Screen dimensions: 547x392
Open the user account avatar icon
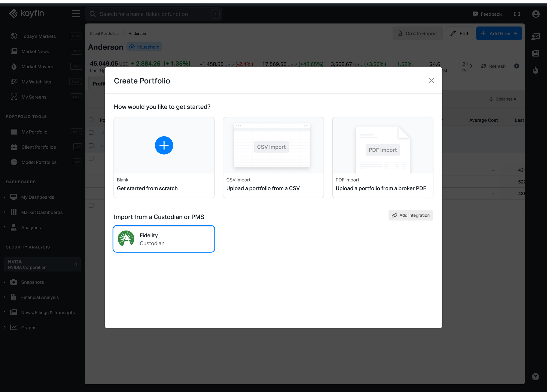(x=536, y=14)
